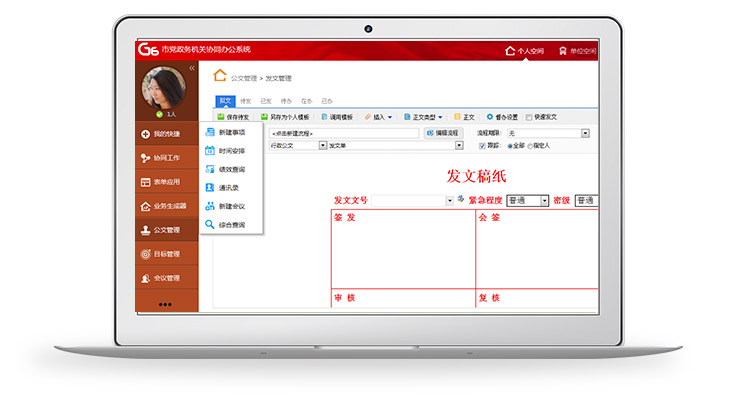Launch 综合查询 search shortcut
Viewport: 750px width, 414px height.
click(x=231, y=224)
